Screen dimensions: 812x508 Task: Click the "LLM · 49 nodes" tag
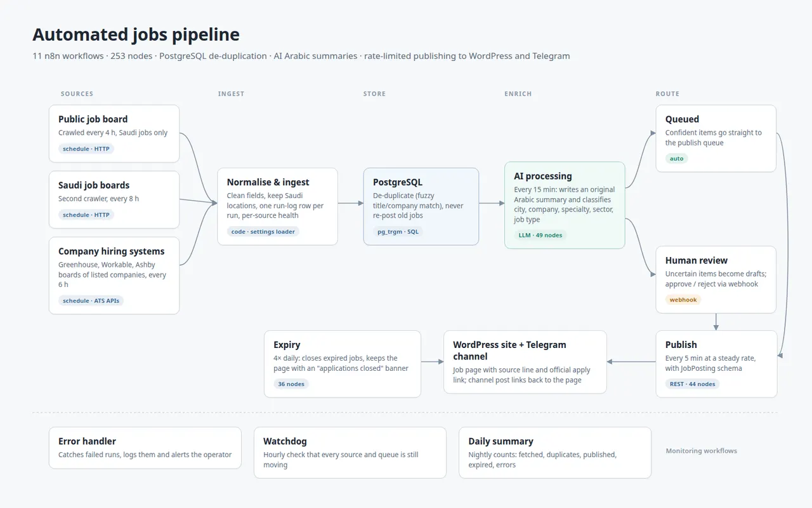tap(540, 236)
